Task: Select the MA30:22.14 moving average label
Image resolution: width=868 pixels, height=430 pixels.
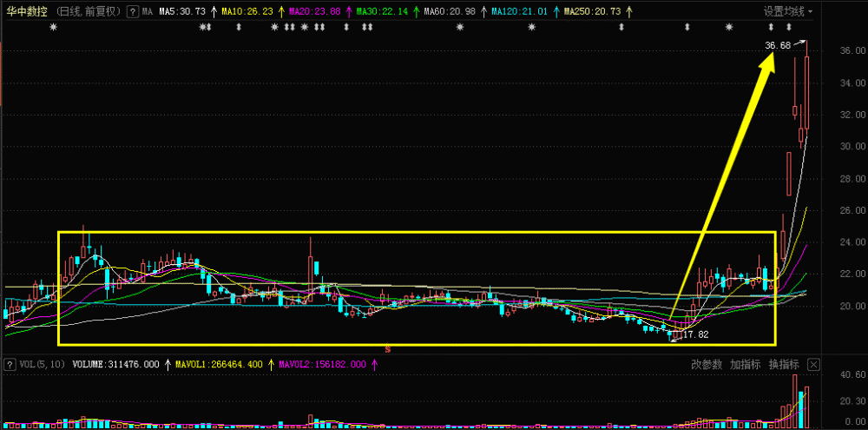Action: pos(381,11)
